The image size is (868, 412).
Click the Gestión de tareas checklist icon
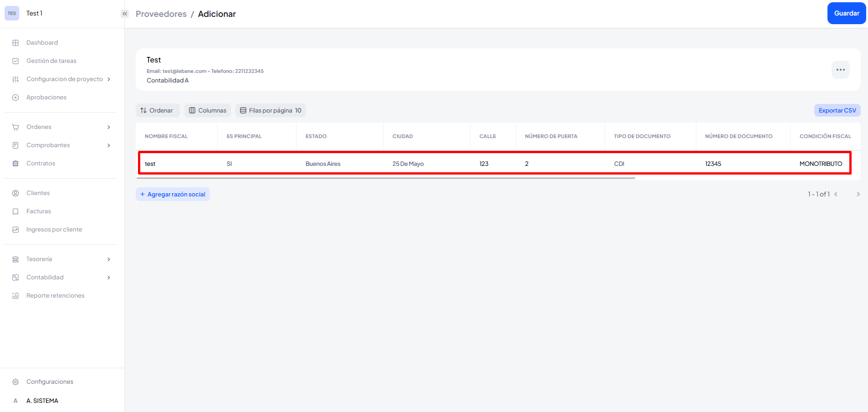(15, 61)
